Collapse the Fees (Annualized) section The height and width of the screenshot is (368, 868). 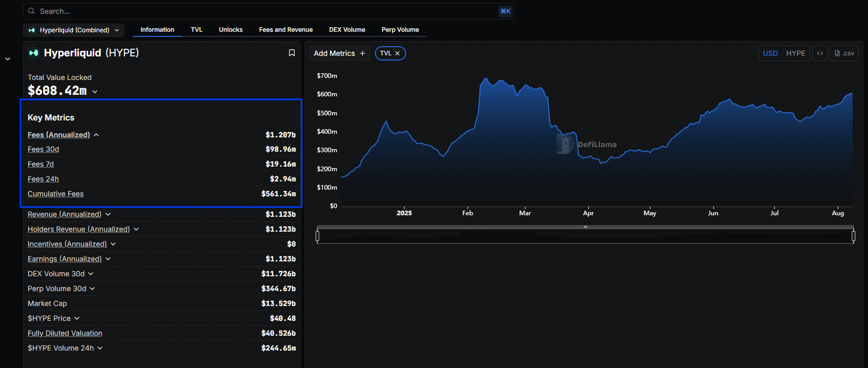96,135
